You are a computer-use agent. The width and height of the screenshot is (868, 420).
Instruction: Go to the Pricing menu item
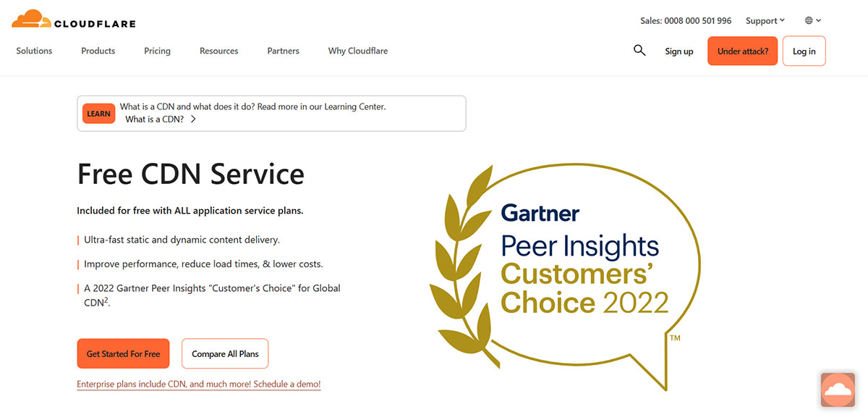(x=157, y=51)
